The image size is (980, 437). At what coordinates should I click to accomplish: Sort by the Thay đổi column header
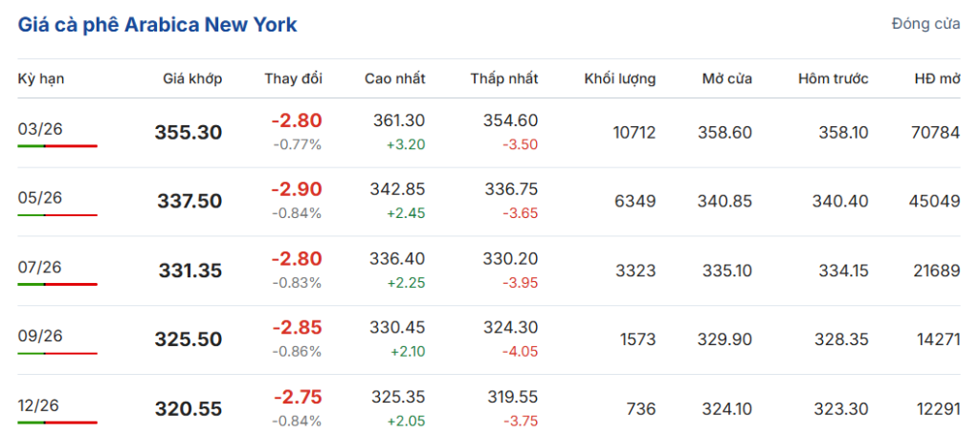(293, 78)
